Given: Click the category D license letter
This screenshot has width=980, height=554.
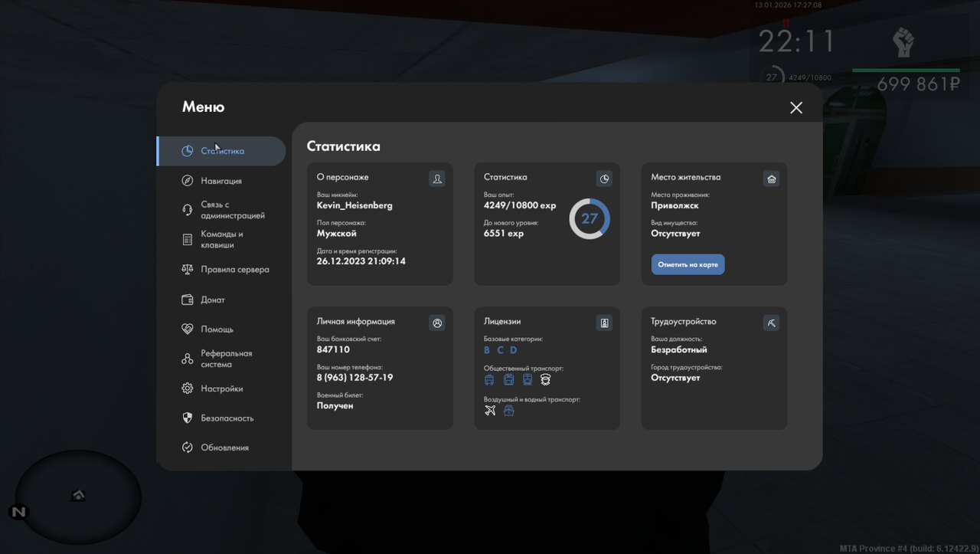Looking at the screenshot, I should tap(514, 350).
